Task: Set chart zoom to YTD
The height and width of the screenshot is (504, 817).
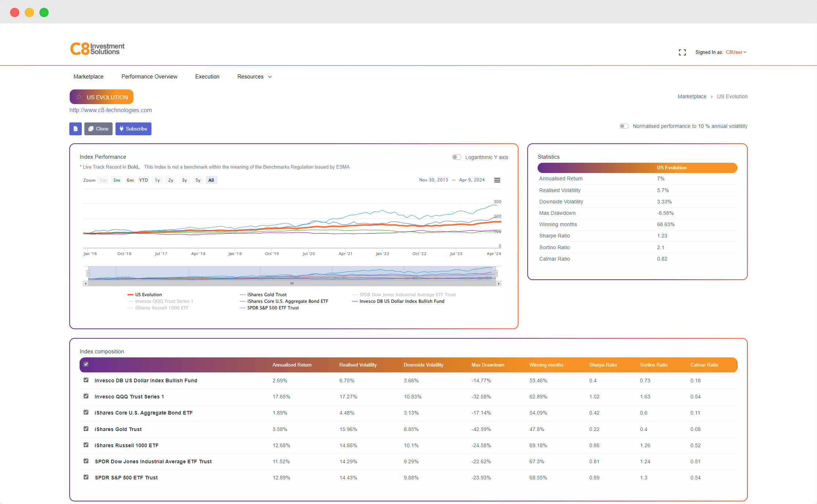Action: tap(144, 180)
